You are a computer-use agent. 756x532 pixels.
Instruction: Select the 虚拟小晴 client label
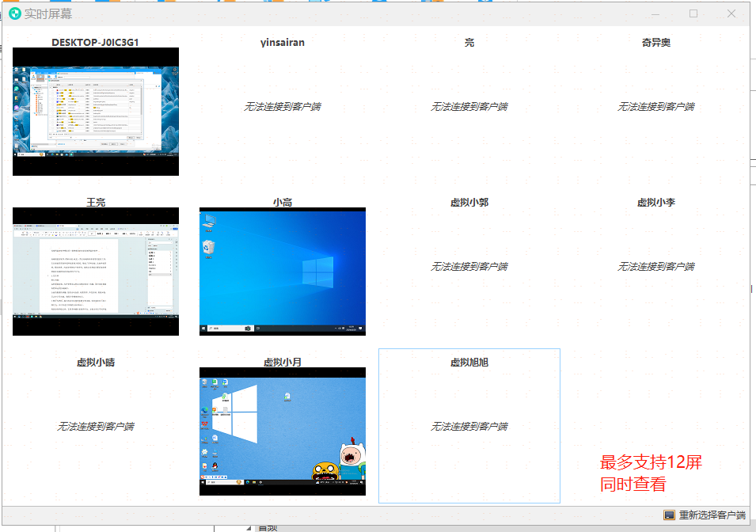tap(96, 363)
